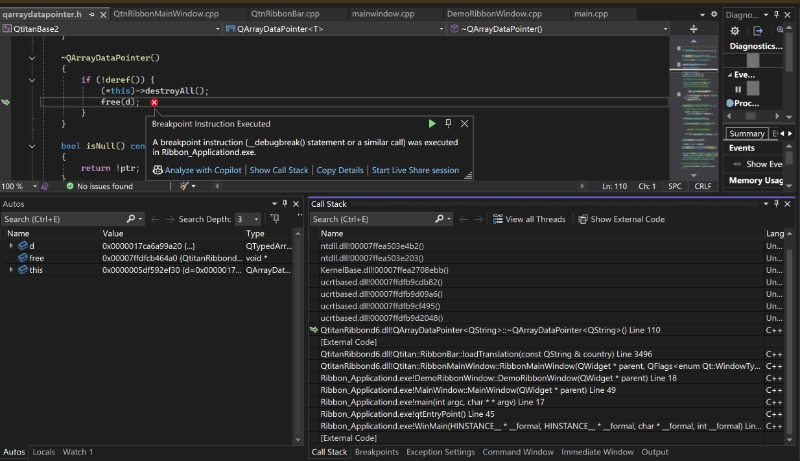The width and height of the screenshot is (800, 461).
Task: Click the Autos filter pin icon beside Search Depth
Action: [275, 219]
